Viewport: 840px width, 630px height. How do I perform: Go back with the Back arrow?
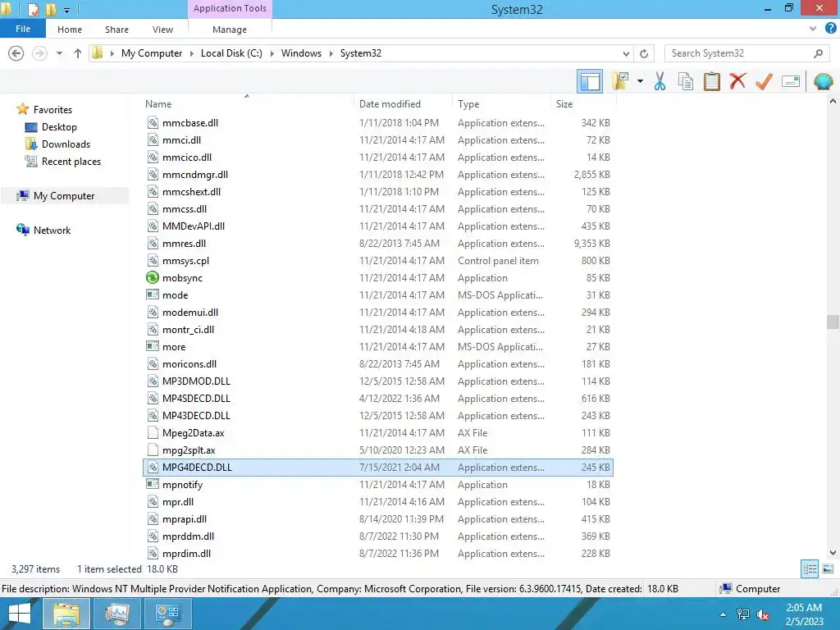coord(16,53)
